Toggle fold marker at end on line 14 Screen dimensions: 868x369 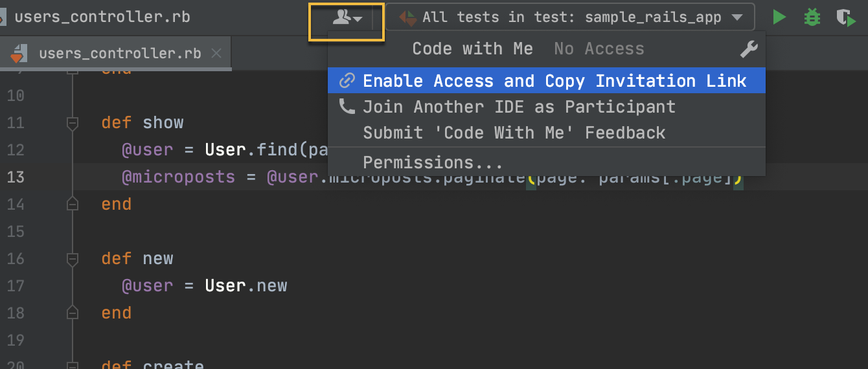tap(73, 205)
